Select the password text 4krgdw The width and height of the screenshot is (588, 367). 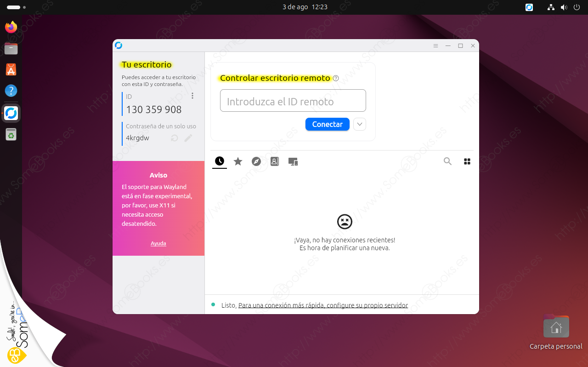[x=137, y=138]
